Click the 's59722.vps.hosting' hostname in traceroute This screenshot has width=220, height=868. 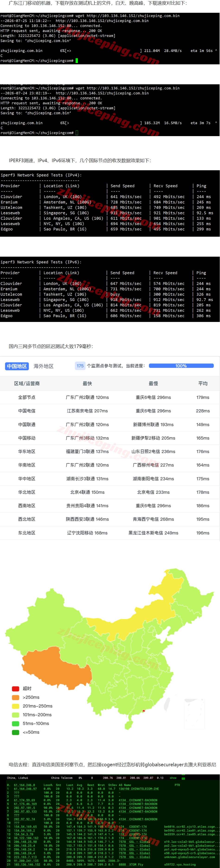click(180, 864)
